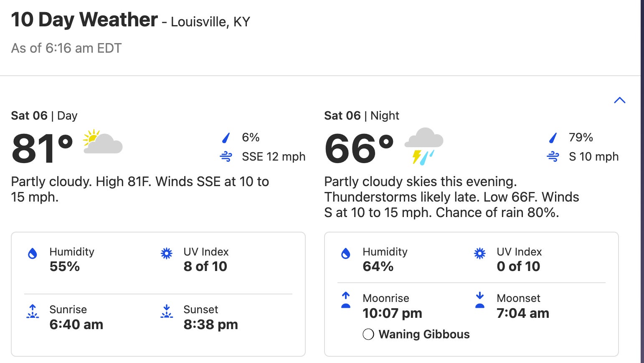The image size is (644, 363).
Task: Click the Sunrise icon
Action: 33,312
